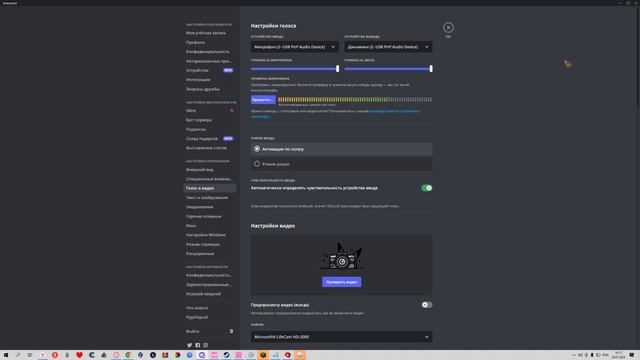Viewport: 640px width, 360px height.
Task: Close settings with the ESC circle button
Action: 448,27
